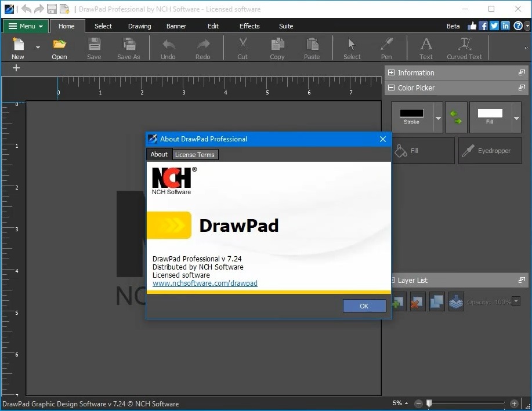Open the zoom percentage dropdown
Screen dimensions: 532x411
tap(407, 403)
